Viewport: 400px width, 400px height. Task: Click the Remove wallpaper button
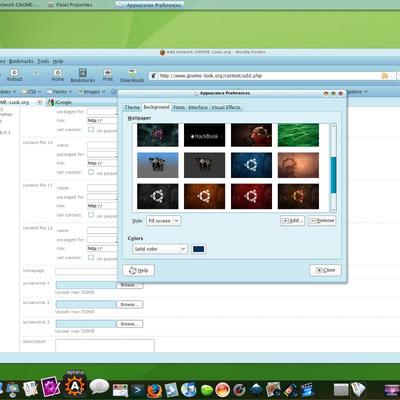(322, 221)
